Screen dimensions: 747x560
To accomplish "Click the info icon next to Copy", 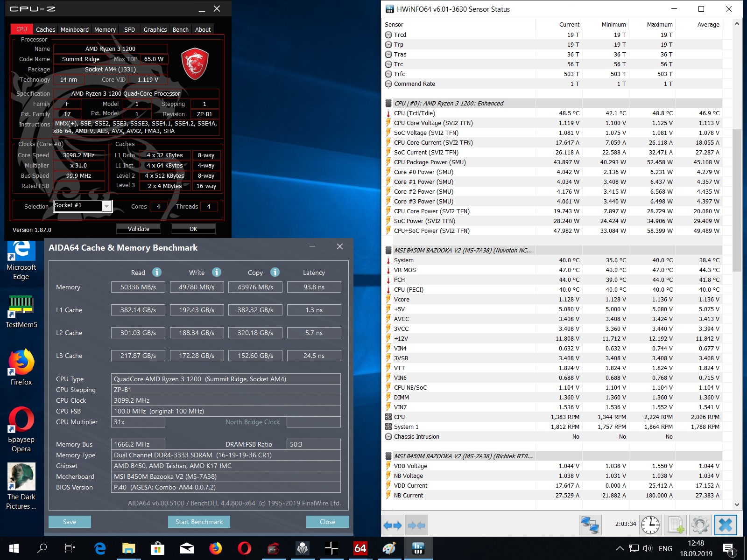I will [x=275, y=272].
